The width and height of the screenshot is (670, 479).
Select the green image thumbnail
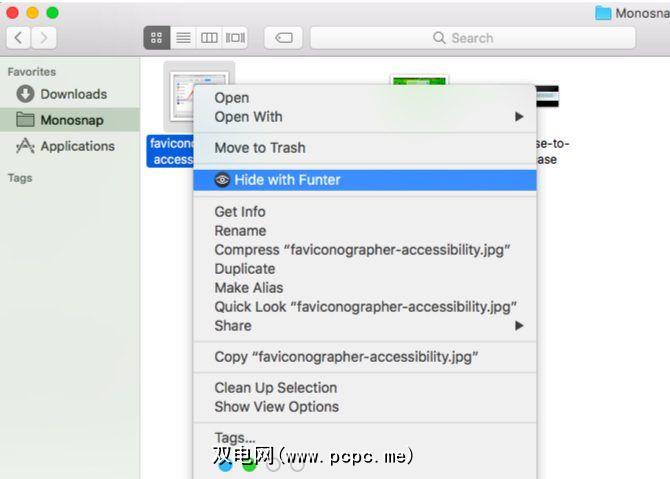[x=419, y=81]
